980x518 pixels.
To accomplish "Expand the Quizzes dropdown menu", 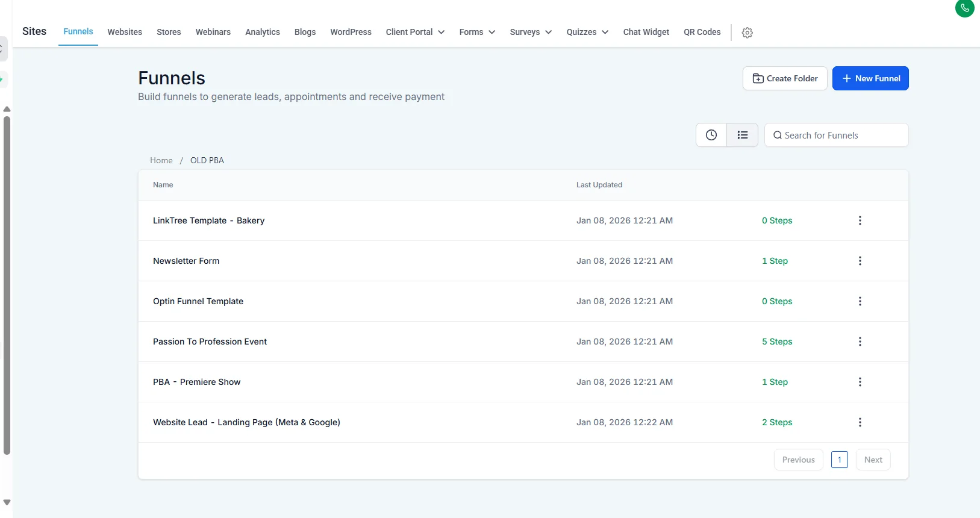I will point(587,32).
